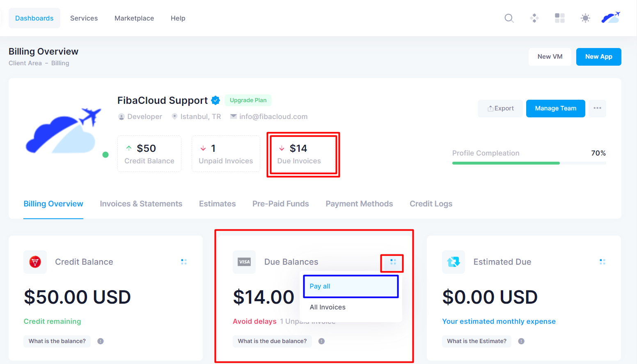637x364 pixels.
Task: Open the Services menu
Action: [x=84, y=18]
